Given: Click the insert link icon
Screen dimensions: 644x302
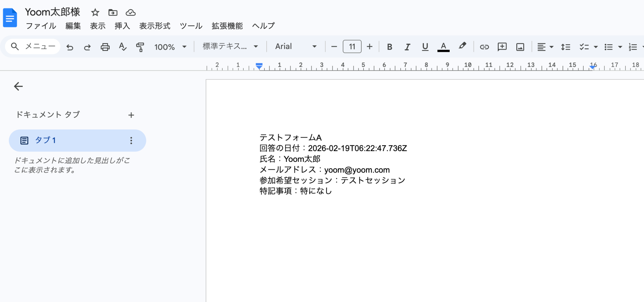Looking at the screenshot, I should pyautogui.click(x=484, y=47).
